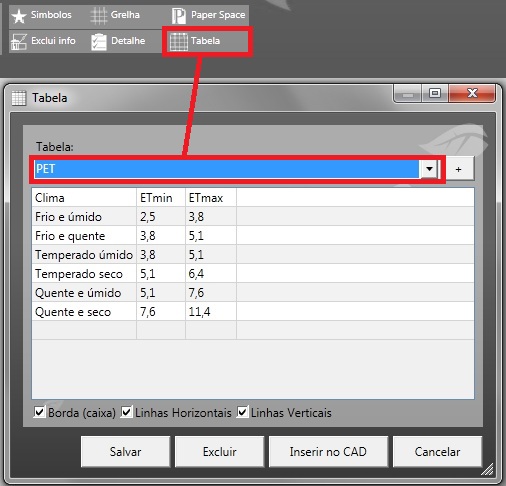Screen dimensions: 506x486
Task: Click the Salvar button
Action: pos(125,452)
